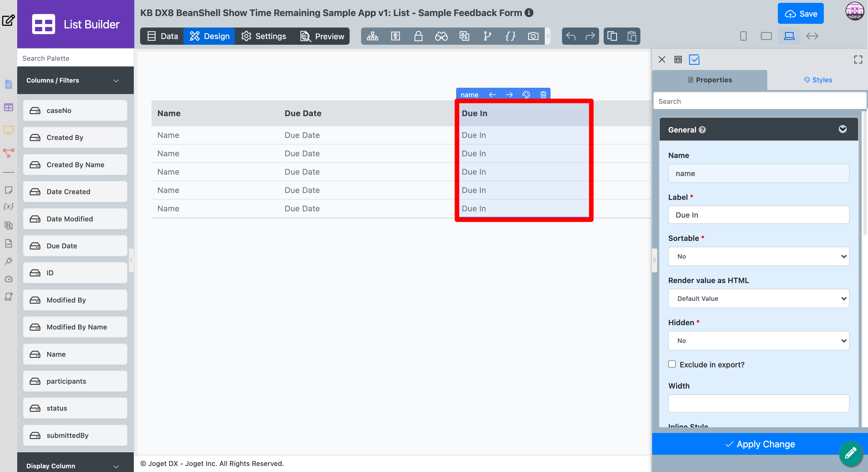Click the paste clipboard icon
The image size is (868, 472).
[631, 36]
